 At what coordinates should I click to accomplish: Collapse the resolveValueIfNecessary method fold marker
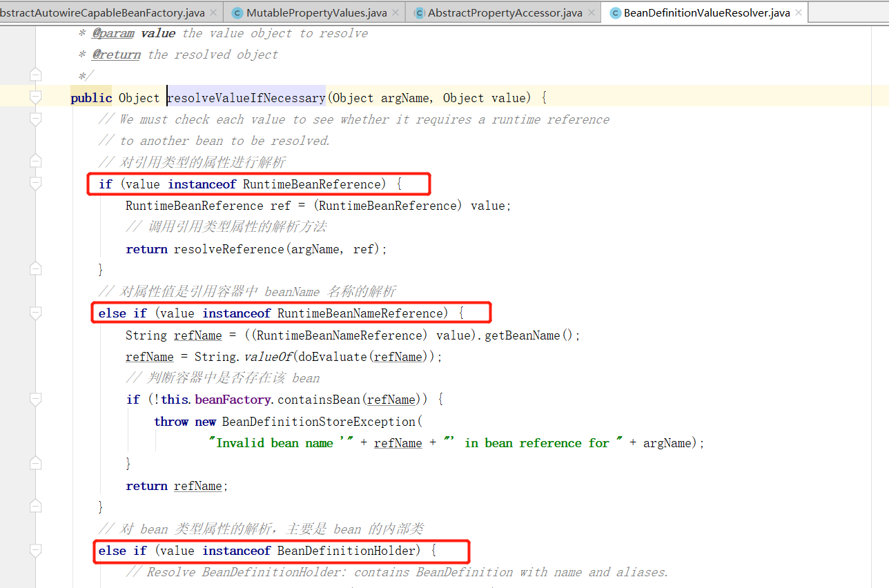pos(36,97)
